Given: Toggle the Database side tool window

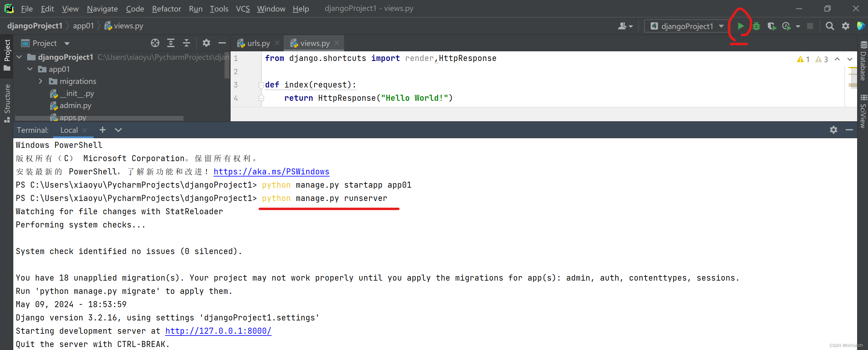Looking at the screenshot, I should click(x=863, y=61).
